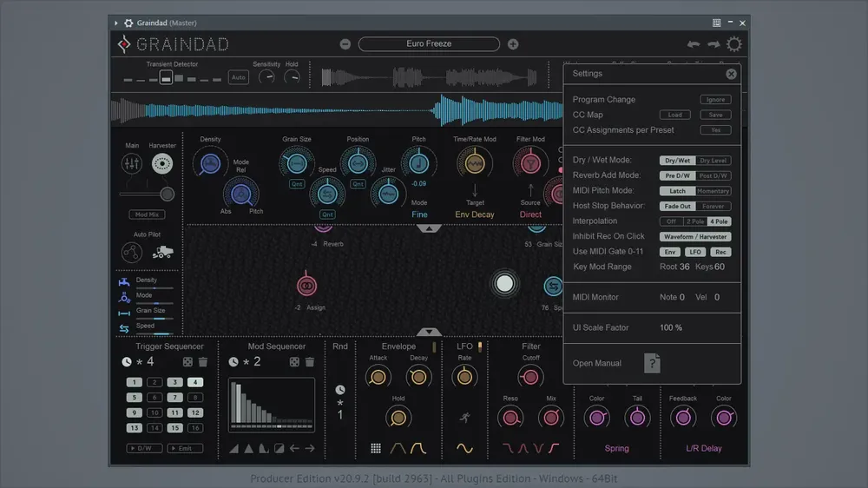Set MIDI Pitch Mode to Momentary

[713, 191]
